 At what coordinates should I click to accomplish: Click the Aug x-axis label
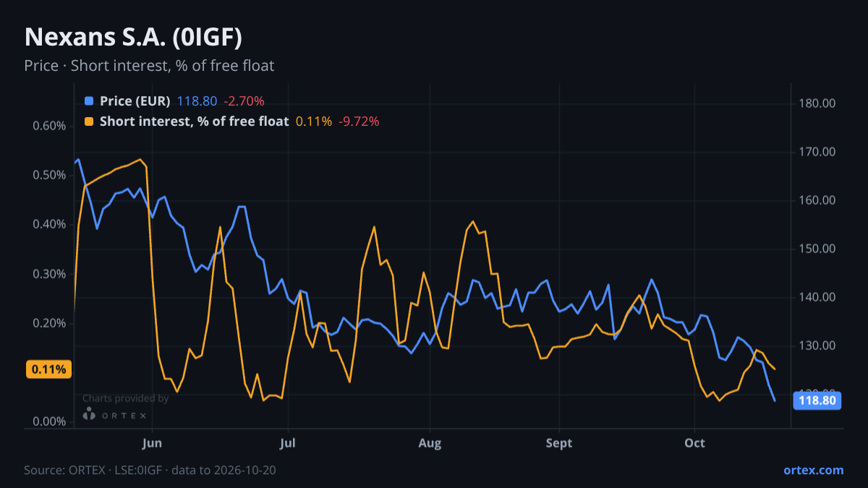click(430, 442)
